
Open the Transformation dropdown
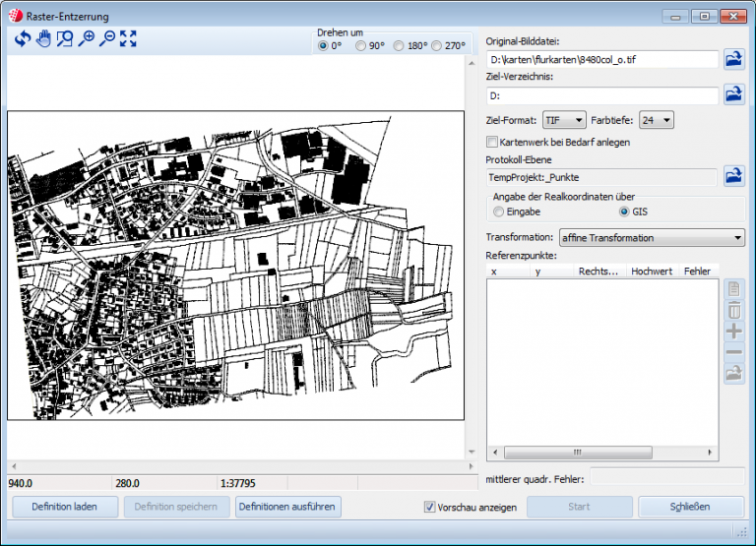click(x=652, y=237)
